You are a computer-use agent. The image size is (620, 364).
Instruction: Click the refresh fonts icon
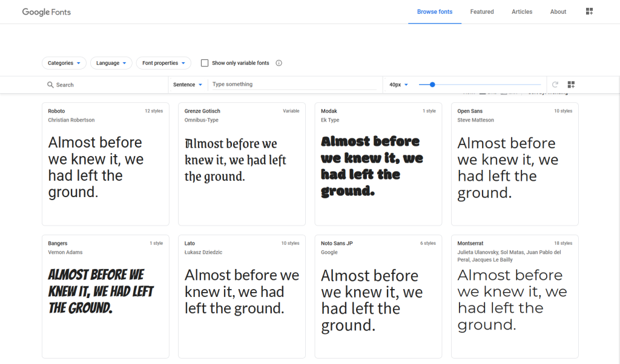(x=555, y=85)
